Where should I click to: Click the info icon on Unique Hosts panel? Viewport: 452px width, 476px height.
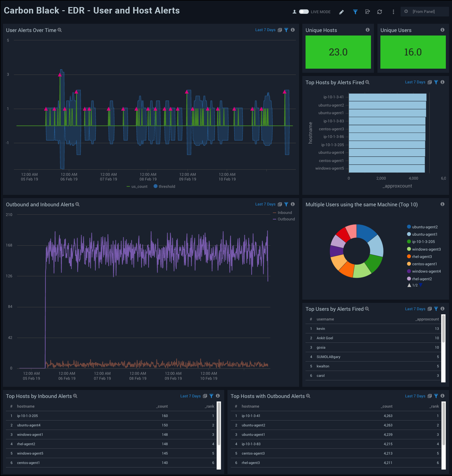tap(367, 30)
